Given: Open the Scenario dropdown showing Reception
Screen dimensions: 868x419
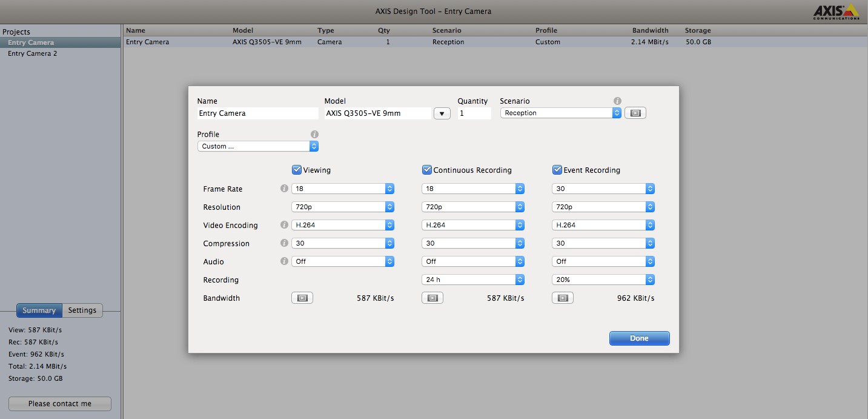Looking at the screenshot, I should [561, 113].
